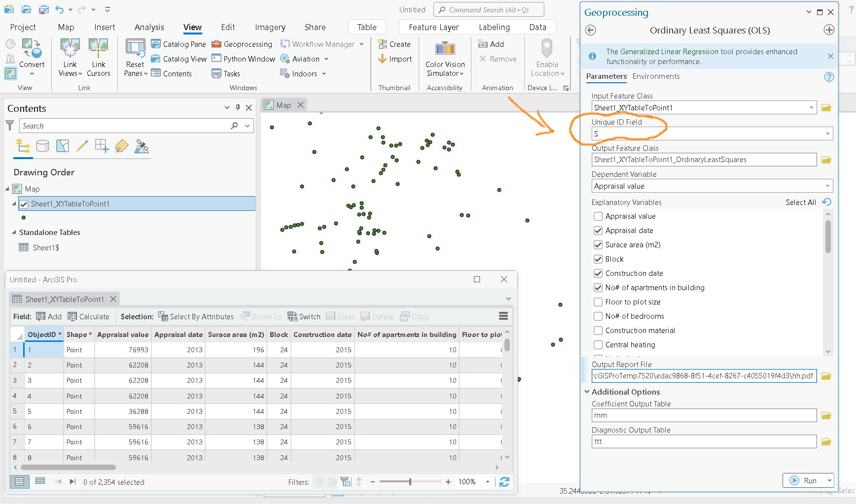This screenshot has height=504, width=856.
Task: Click the Link Cursors tool
Action: tap(98, 49)
